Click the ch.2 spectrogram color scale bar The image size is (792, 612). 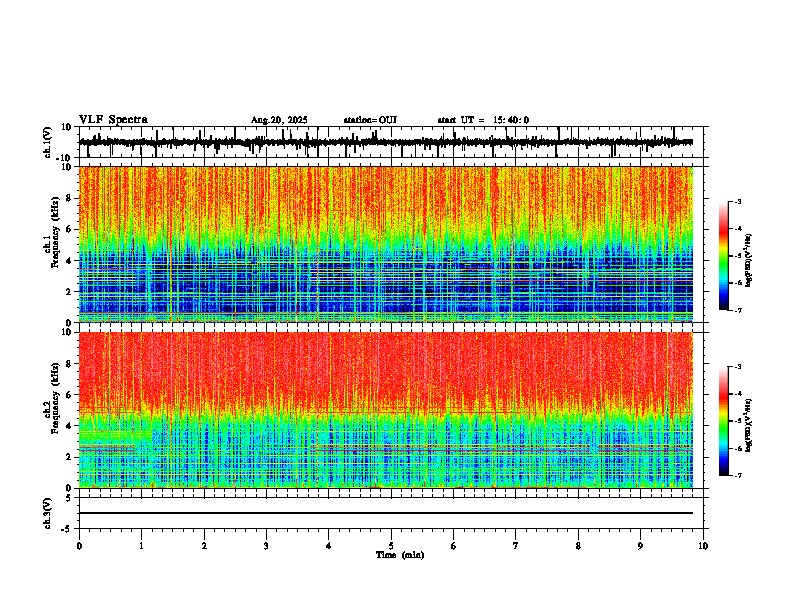[x=724, y=421]
